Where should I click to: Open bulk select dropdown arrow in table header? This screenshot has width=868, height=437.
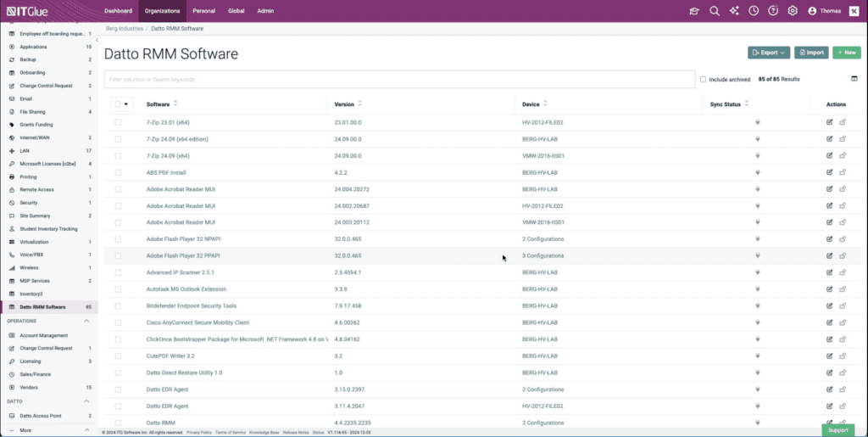(127, 104)
